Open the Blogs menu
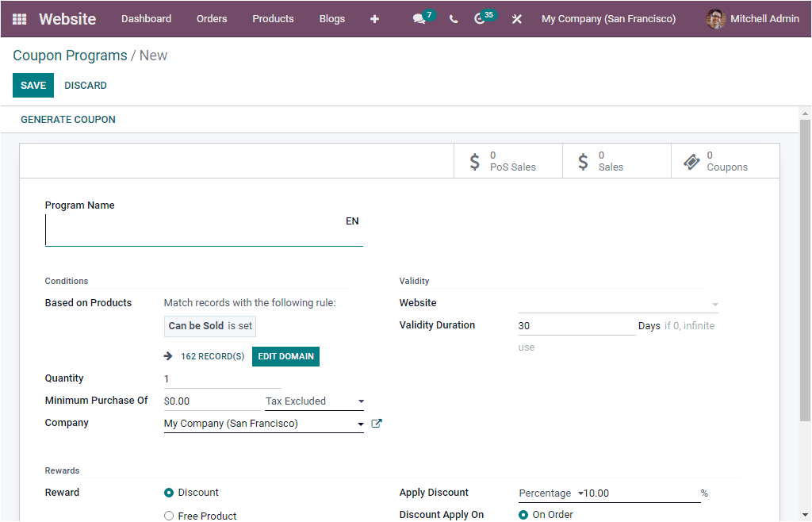Image resolution: width=812 pixels, height=522 pixels. (331, 18)
